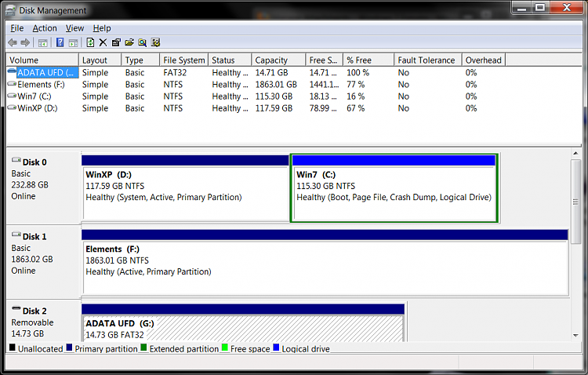
Task: Select the Disk 2 Removable label panel
Action: [x=43, y=322]
